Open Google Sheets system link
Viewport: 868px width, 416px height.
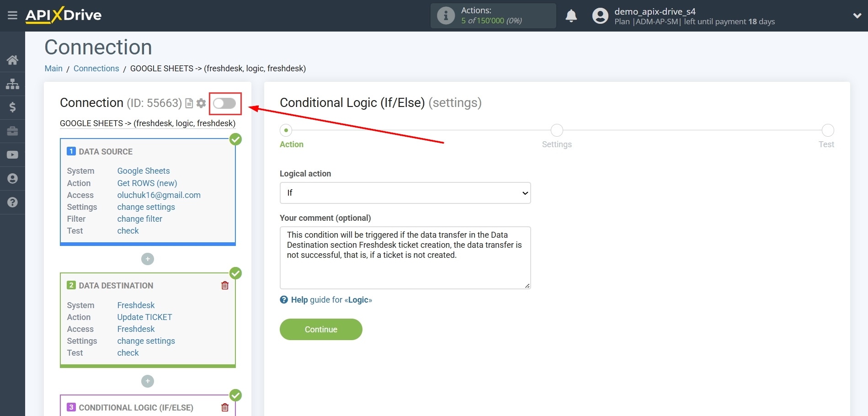144,171
